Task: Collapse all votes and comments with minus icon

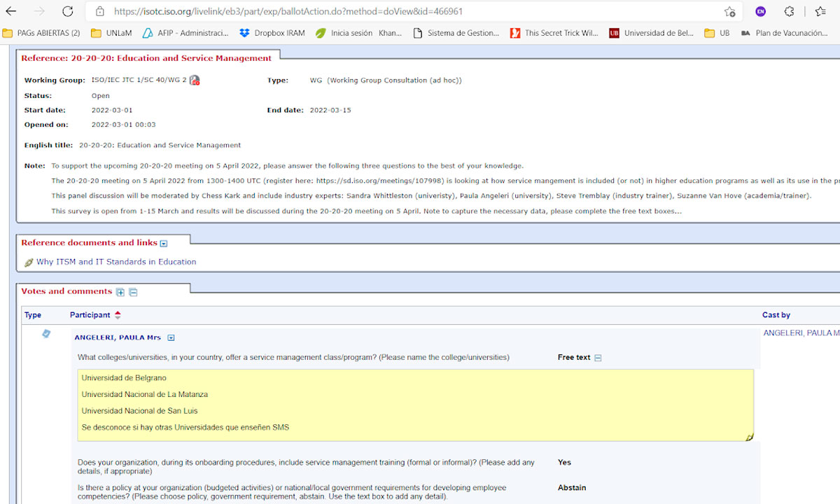Action: (133, 292)
